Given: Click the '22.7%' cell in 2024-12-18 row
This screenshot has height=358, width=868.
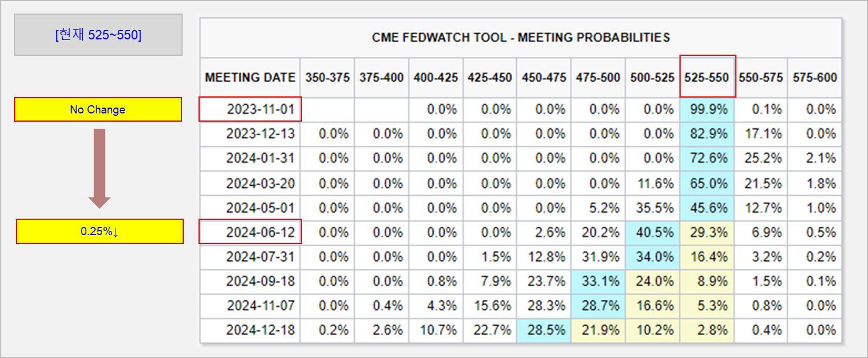Looking at the screenshot, I should 490,330.
